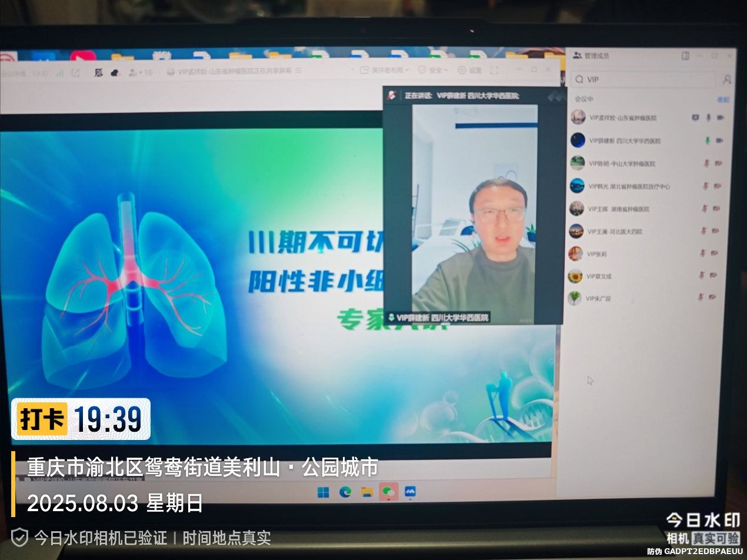The width and height of the screenshot is (747, 560).
Task: Click the add-participant icon beside the VIP search box
Action: click(x=727, y=80)
